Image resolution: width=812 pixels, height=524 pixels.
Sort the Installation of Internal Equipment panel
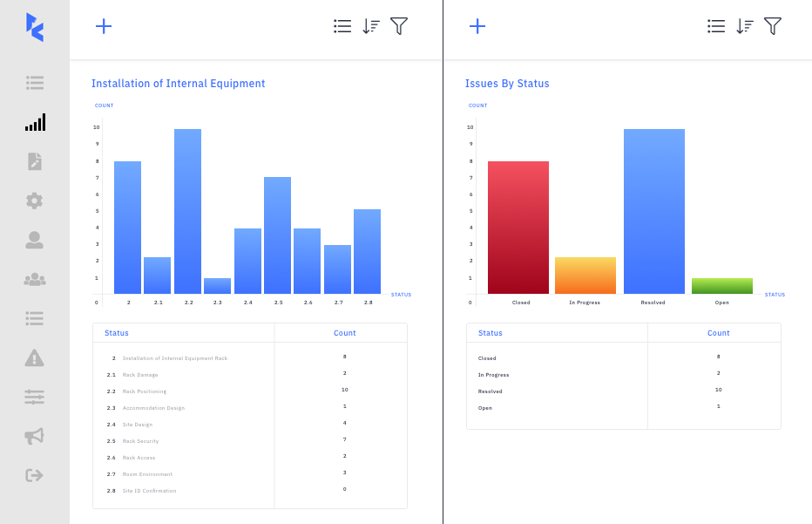click(x=371, y=26)
